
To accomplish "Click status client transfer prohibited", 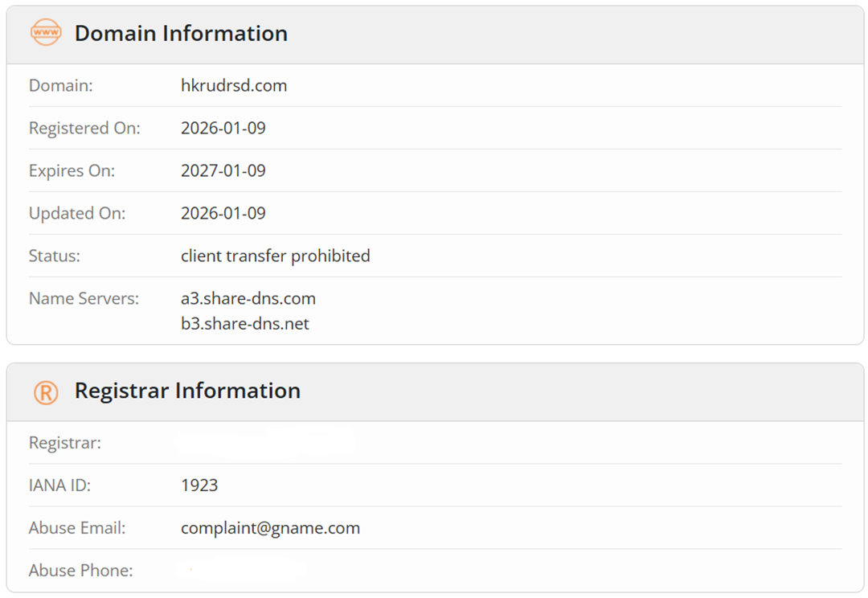I will [276, 256].
